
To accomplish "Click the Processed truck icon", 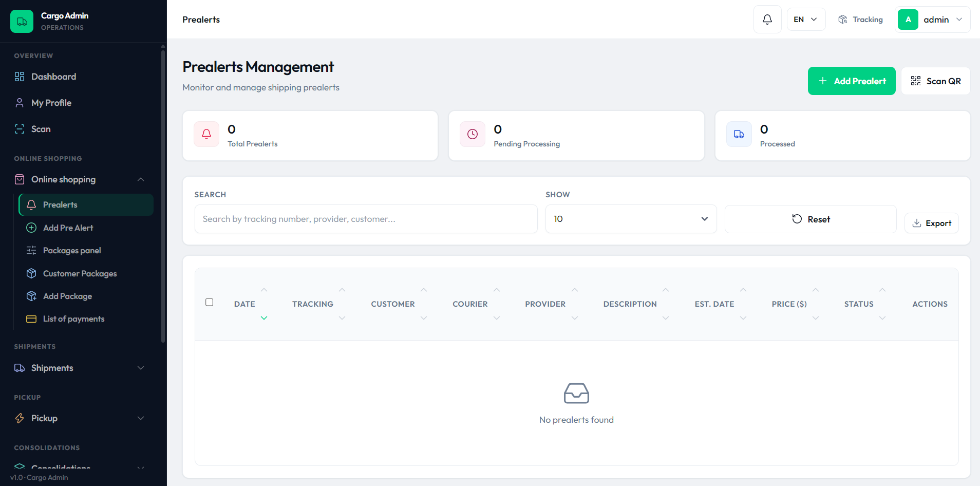I will tap(739, 134).
